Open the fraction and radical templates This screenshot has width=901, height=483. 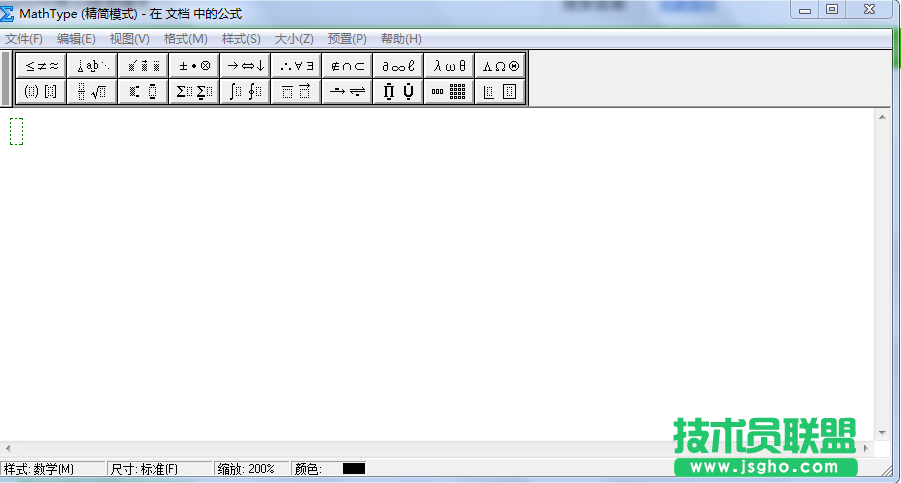[92, 92]
